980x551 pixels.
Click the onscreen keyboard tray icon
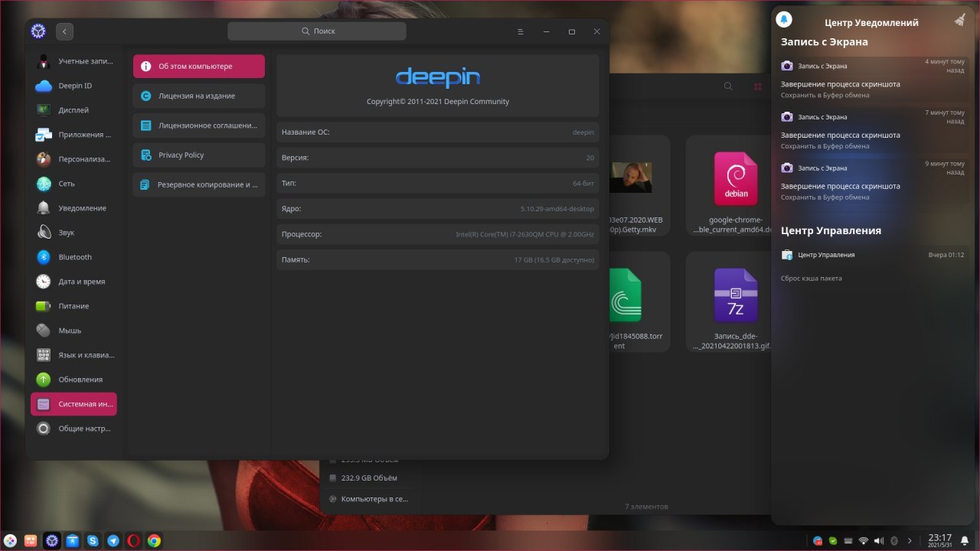(848, 540)
